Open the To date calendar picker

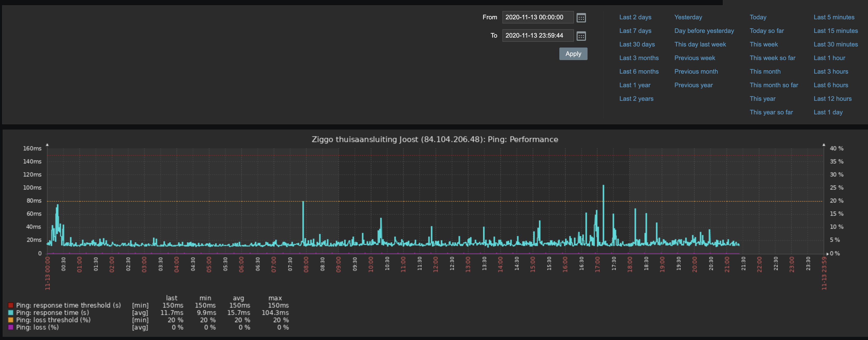(x=581, y=36)
